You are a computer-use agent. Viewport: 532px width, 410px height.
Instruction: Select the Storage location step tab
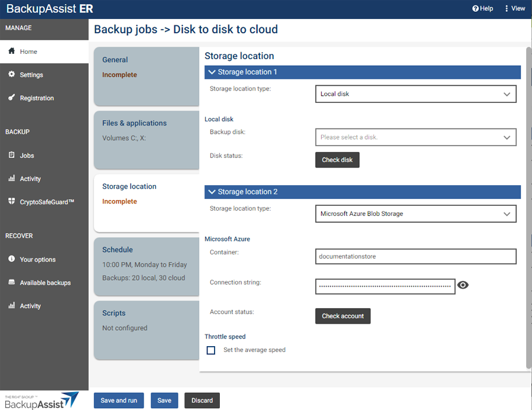(147, 203)
